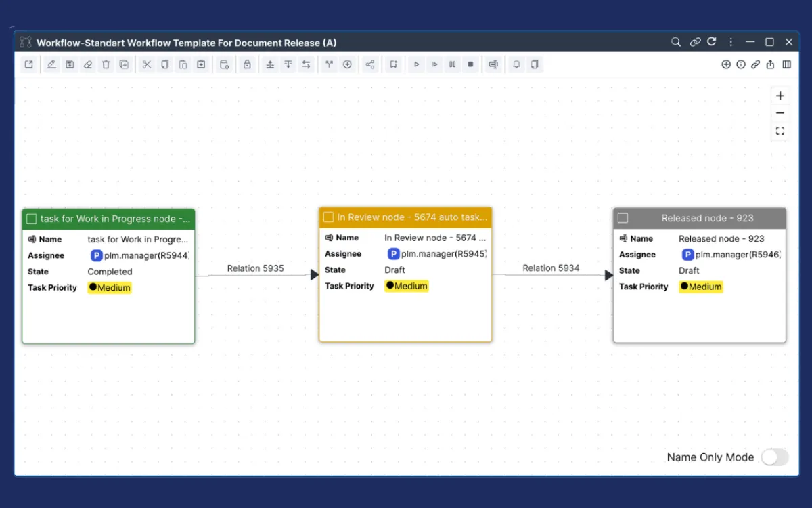Click the trash delete icon
The height and width of the screenshot is (508, 812).
106,64
